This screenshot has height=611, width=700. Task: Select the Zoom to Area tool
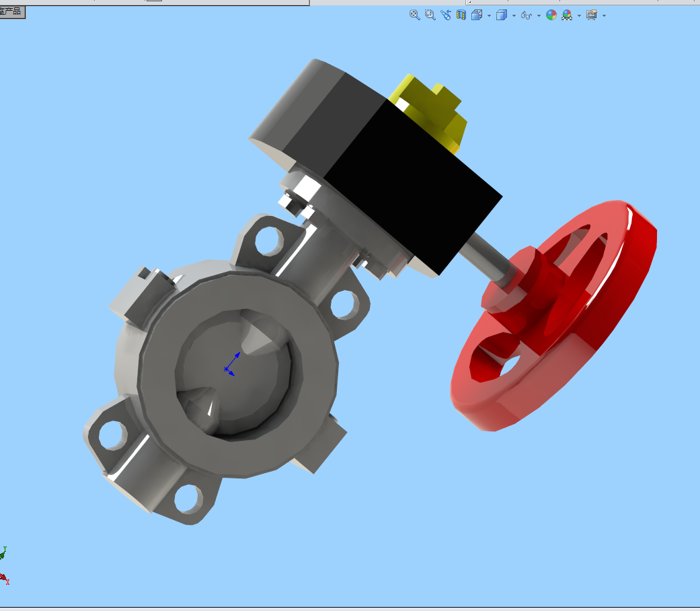[x=430, y=15]
